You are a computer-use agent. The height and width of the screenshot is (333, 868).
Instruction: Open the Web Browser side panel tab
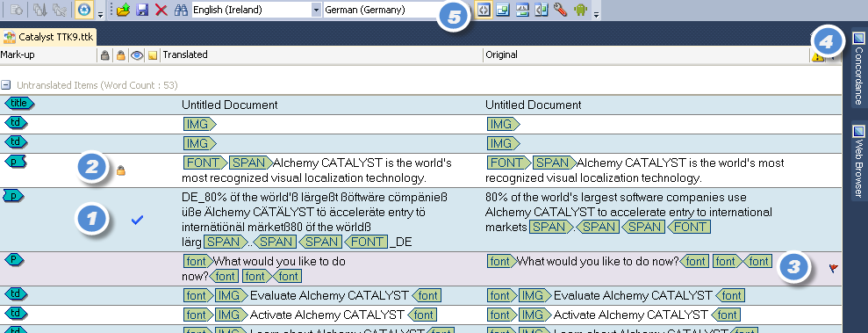click(858, 162)
